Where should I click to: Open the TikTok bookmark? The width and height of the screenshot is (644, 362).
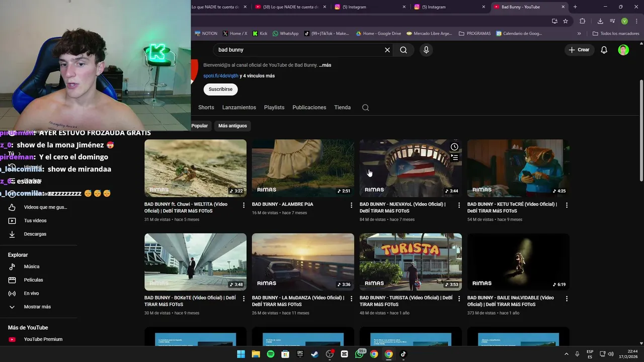pos(327,34)
